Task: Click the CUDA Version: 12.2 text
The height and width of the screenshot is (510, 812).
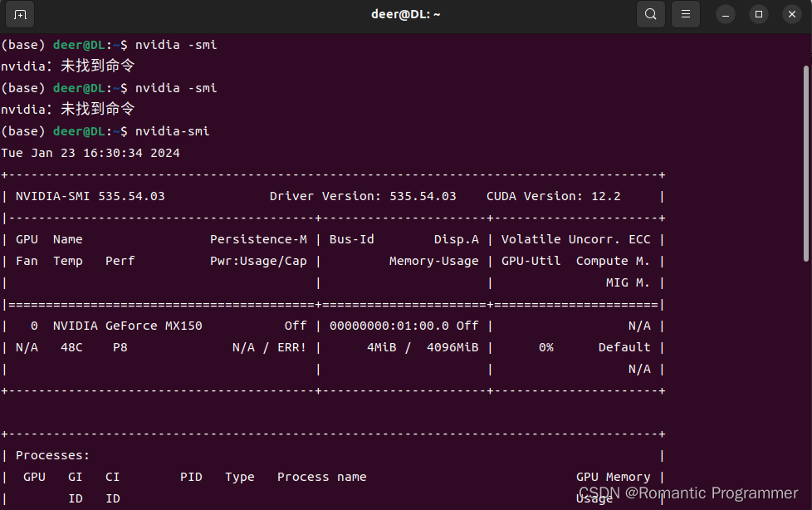Action: pos(553,196)
